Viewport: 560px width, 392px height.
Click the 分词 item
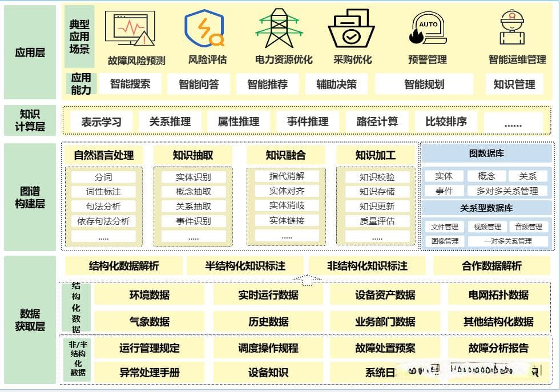(103, 177)
